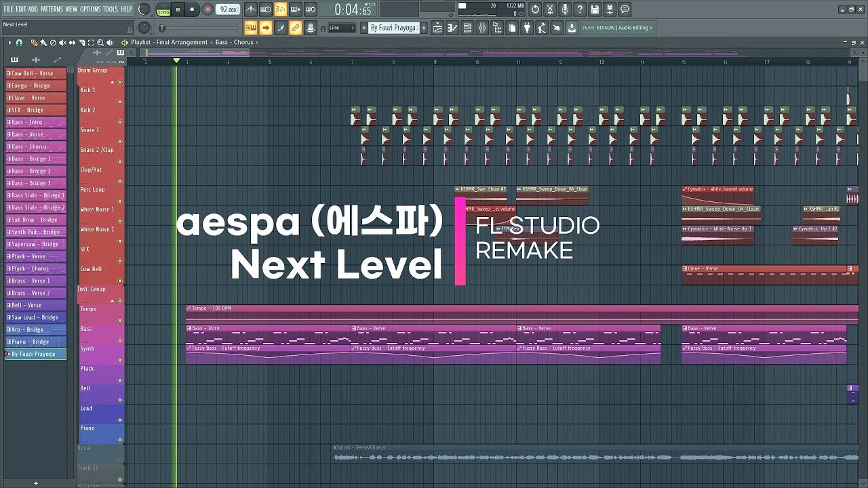Mute the Cow Bell track
The width and height of the screenshot is (868, 488).
120,281
